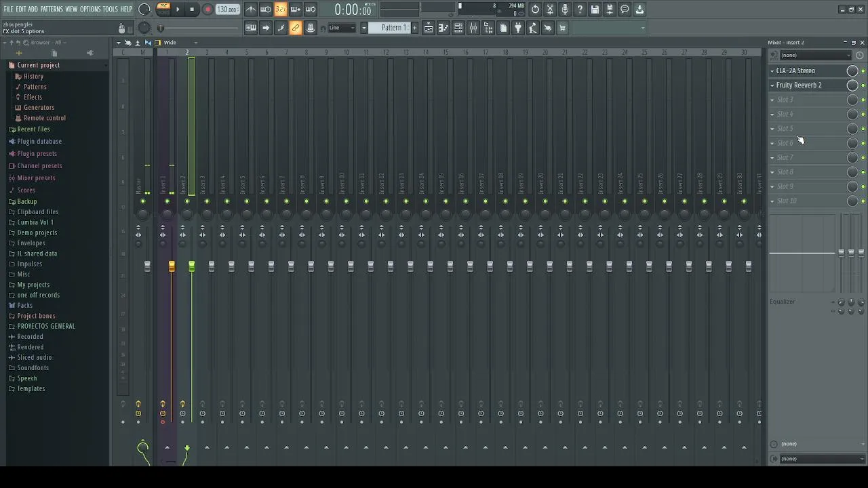Open CLA-2A Stereo slot dropdown arrow

[772, 71]
